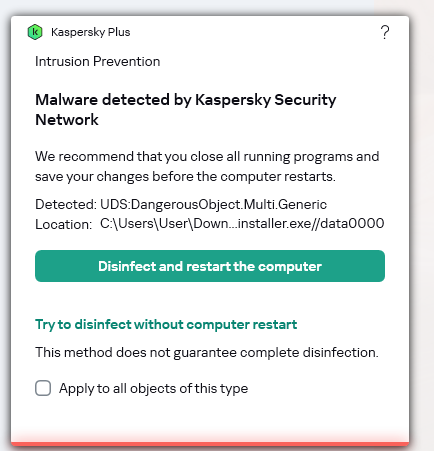
Task: Click the 'Malware detected by Kaspersky Security' heading
Action: pyautogui.click(x=186, y=100)
